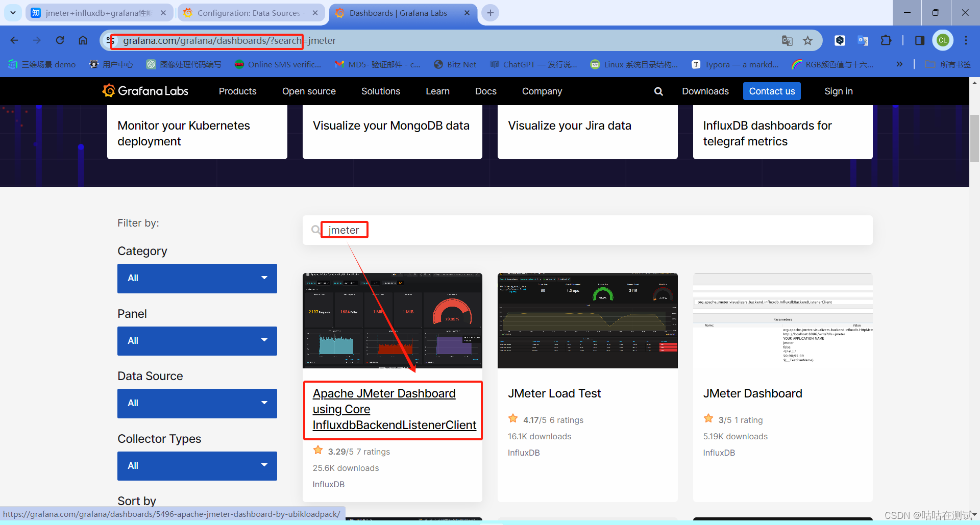Open InfluxDB dashboards for telegraf metrics card
Image resolution: width=980 pixels, height=525 pixels.
pos(782,132)
